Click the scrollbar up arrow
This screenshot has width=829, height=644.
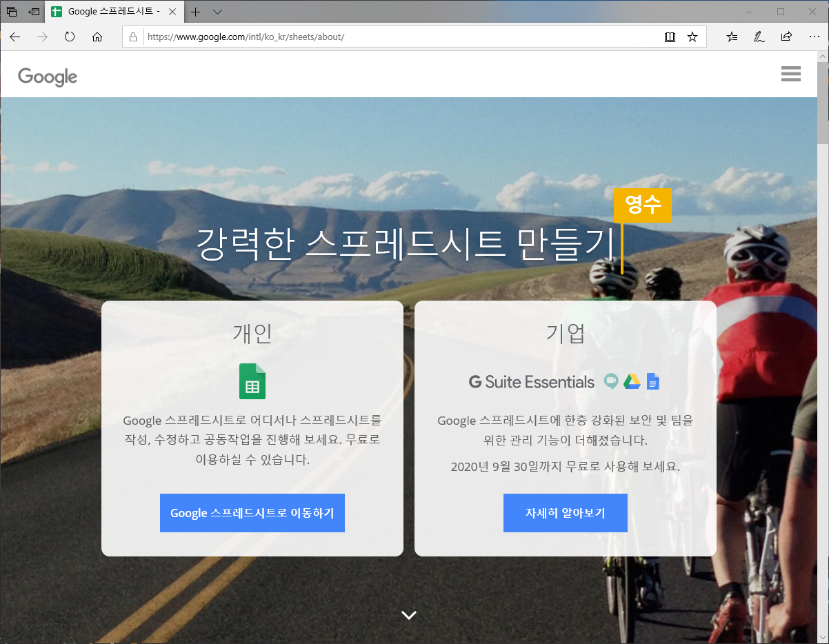(x=823, y=56)
